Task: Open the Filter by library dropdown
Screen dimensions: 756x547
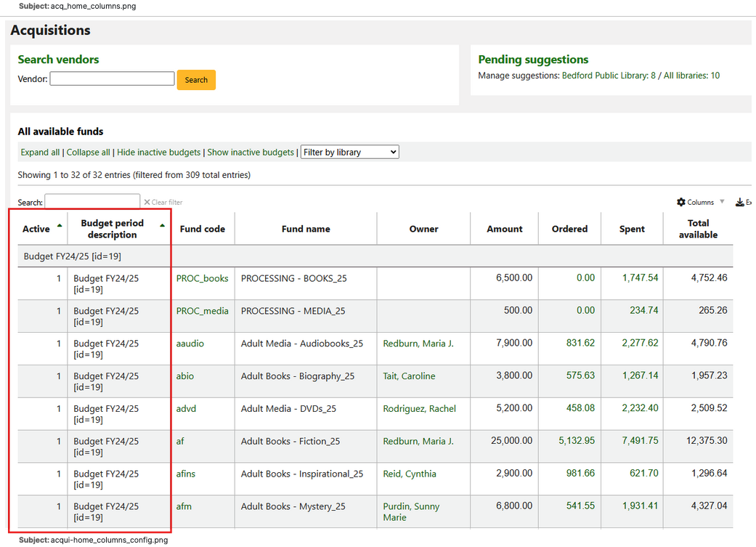Action: pos(349,153)
